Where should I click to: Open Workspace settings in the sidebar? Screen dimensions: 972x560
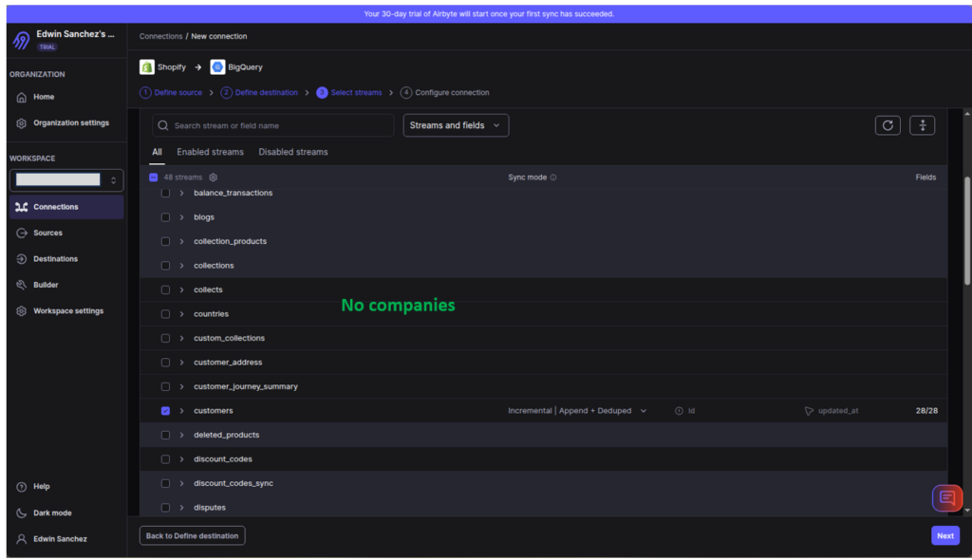[x=66, y=310]
